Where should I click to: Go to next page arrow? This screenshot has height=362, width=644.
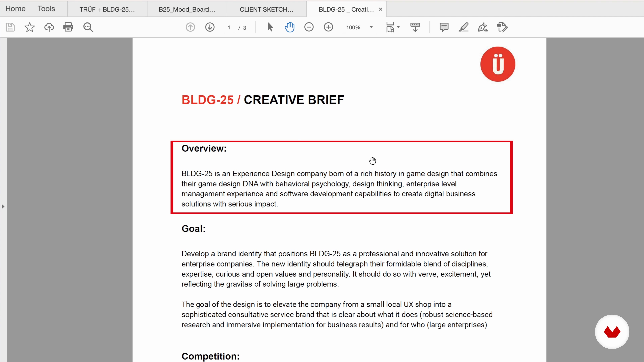tap(210, 27)
